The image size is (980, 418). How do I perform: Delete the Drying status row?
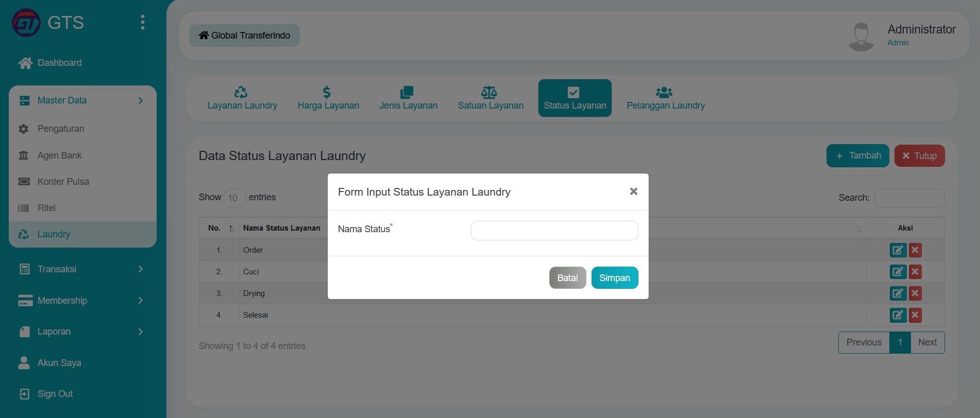(915, 293)
